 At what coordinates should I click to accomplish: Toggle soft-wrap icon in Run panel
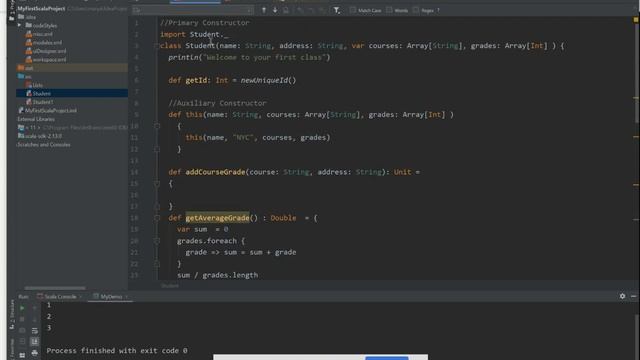[x=35, y=330]
